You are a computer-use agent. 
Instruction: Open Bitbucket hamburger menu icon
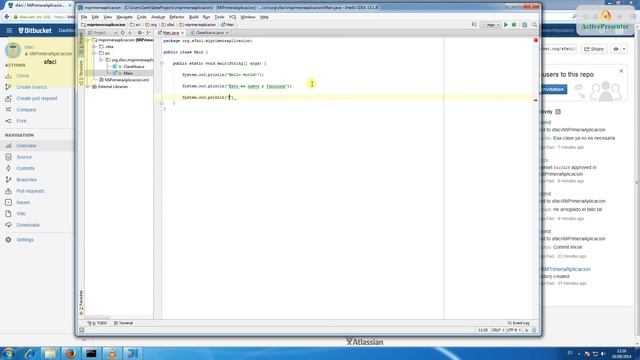(9, 30)
